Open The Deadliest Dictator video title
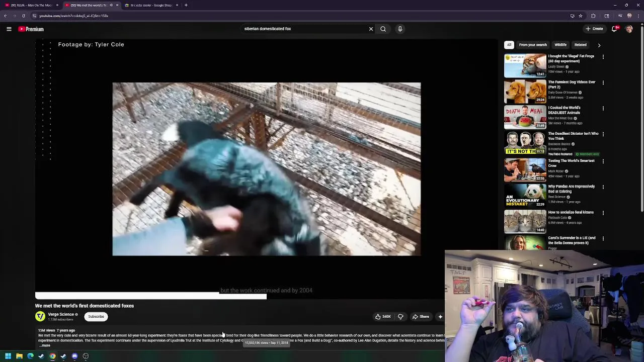 coord(573,136)
